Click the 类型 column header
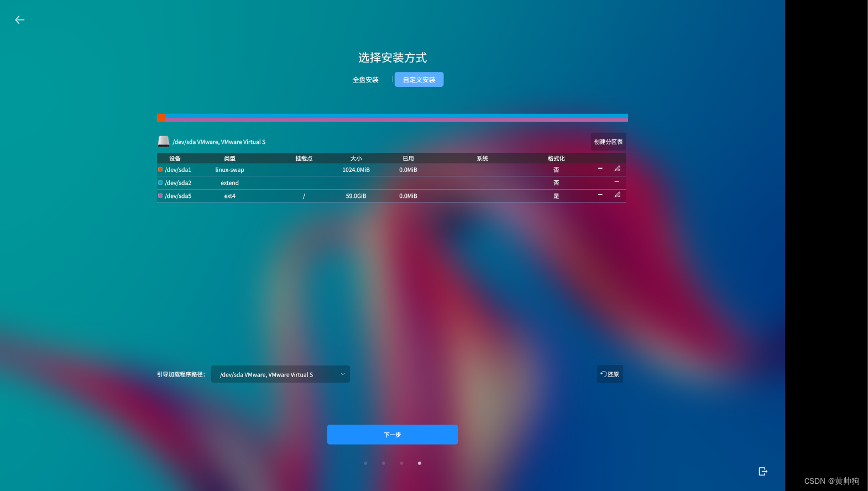 (229, 158)
